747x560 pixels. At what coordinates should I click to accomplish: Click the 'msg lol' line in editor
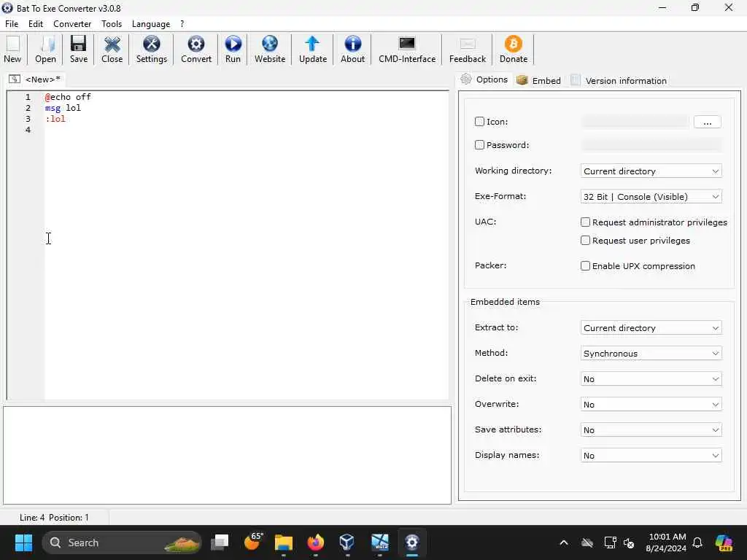63,108
